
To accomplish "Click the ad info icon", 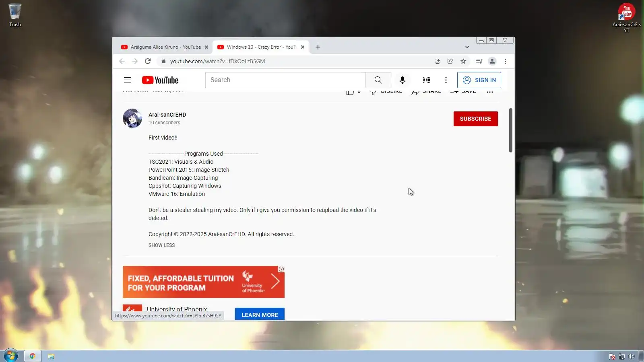I will tap(281, 269).
